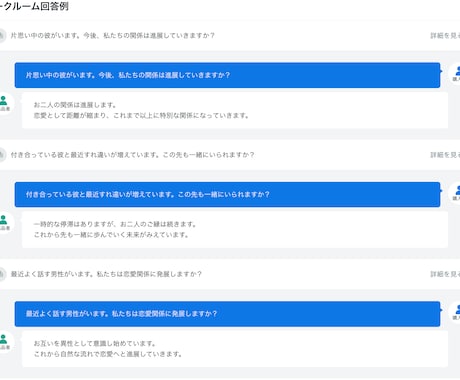The image size is (460, 380).
Task: Click buyer avatar beside 片思い中の彼 bubble
Action: [x=455, y=73]
